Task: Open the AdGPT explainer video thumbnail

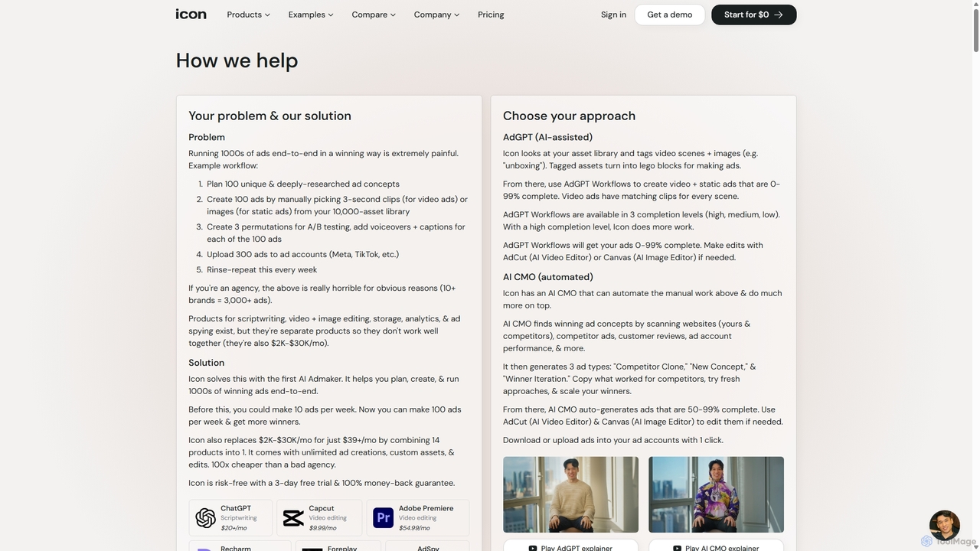Action: 570,494
